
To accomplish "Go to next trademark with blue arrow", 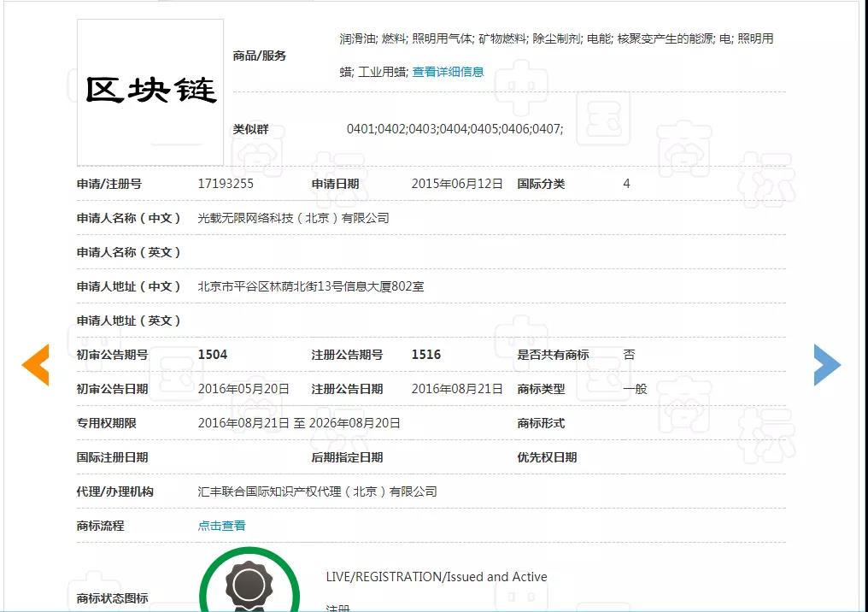I will click(827, 365).
